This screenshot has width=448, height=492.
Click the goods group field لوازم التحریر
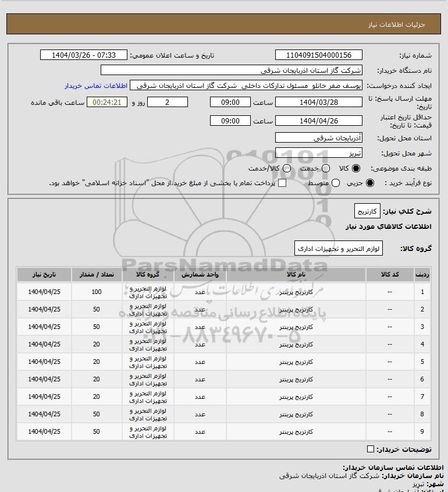pyautogui.click(x=338, y=249)
